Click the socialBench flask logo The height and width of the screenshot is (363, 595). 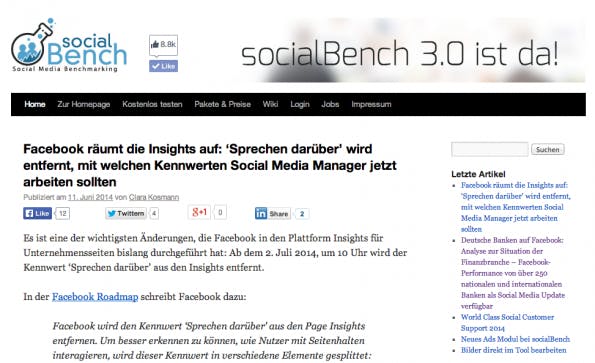click(x=68, y=45)
